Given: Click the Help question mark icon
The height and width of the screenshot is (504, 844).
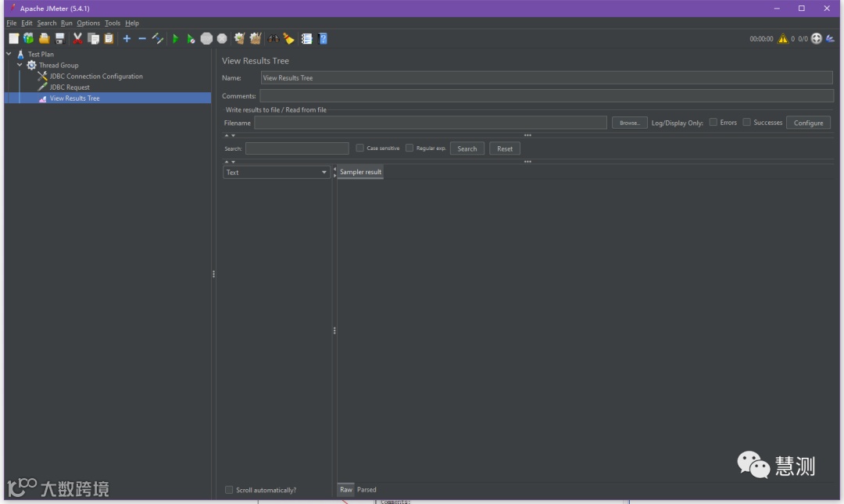Looking at the screenshot, I should click(323, 38).
